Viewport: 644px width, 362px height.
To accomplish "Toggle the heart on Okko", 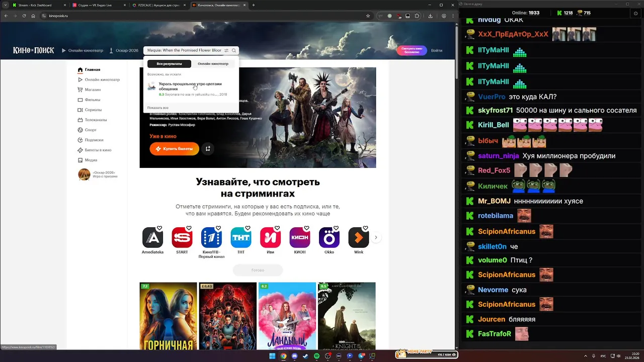I will click(336, 228).
